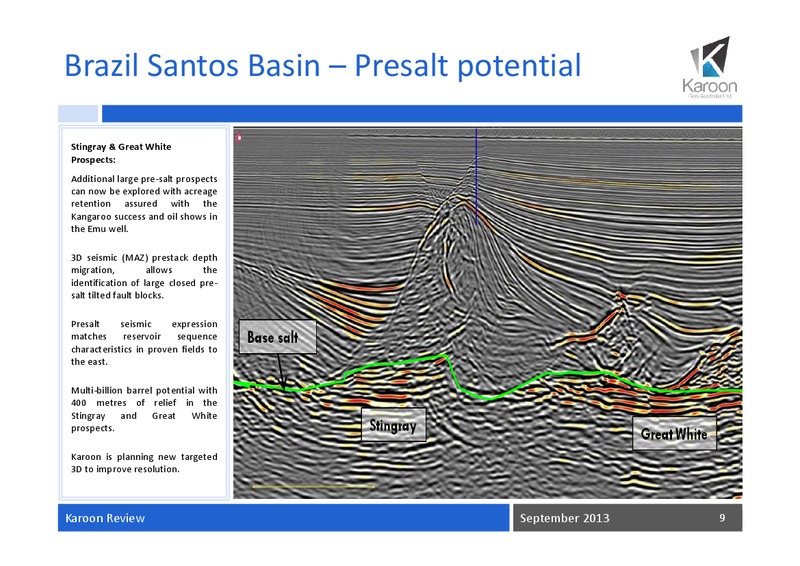
Task: Click the paragraph starting '3D seismic (MAZ) prestack depth'
Action: [144, 276]
